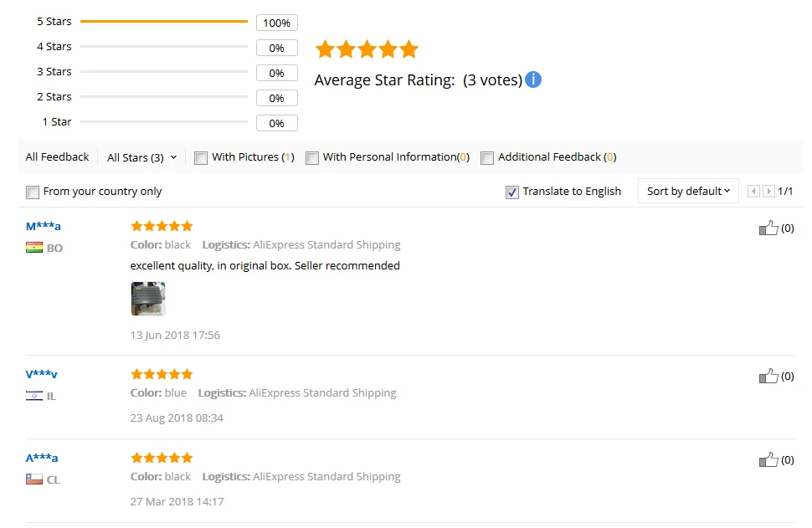Go to next feedback page arrow

coord(768,192)
